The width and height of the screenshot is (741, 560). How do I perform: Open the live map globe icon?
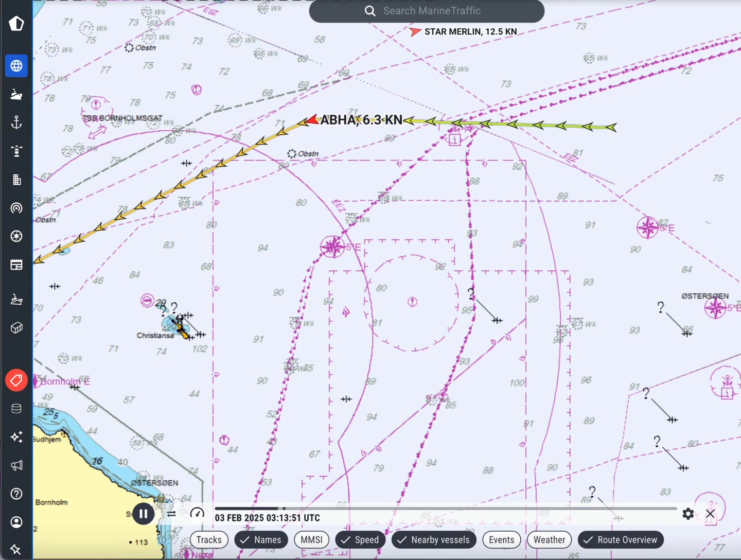click(x=16, y=66)
